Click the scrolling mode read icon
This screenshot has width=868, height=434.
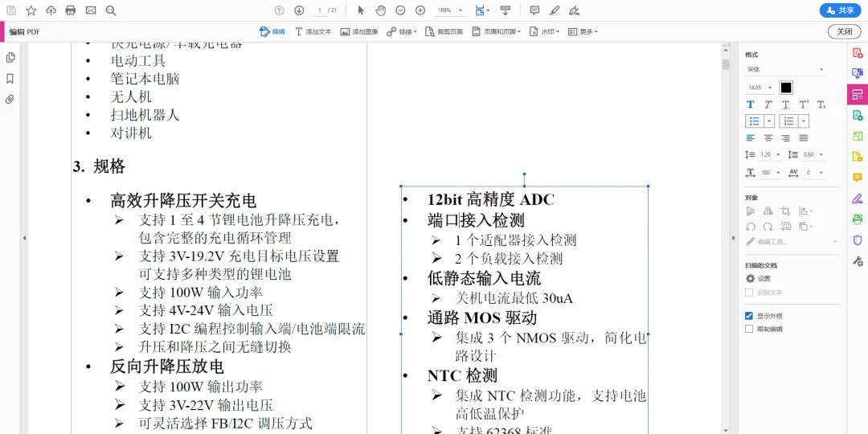tap(505, 10)
